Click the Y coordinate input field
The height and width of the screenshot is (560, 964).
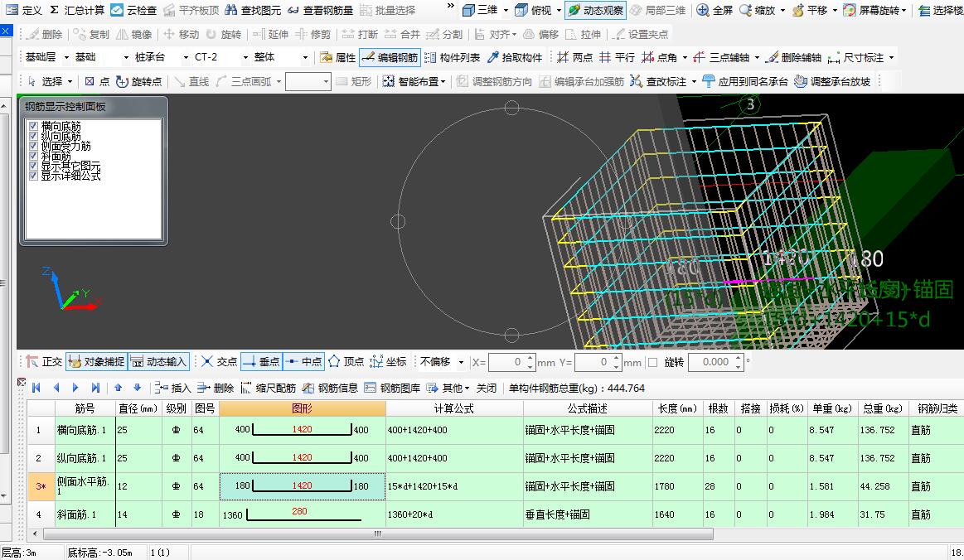598,362
